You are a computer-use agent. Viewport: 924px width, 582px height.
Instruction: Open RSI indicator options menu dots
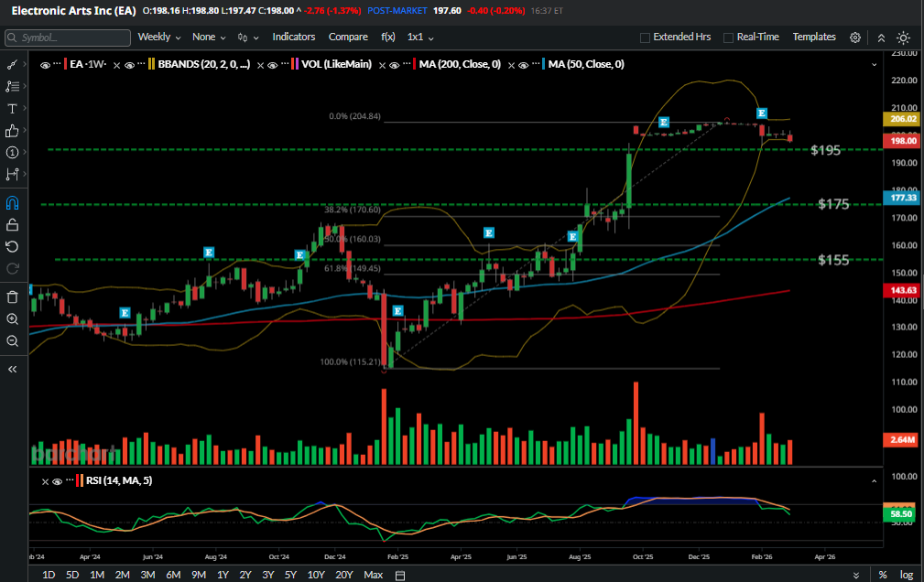coord(70,480)
